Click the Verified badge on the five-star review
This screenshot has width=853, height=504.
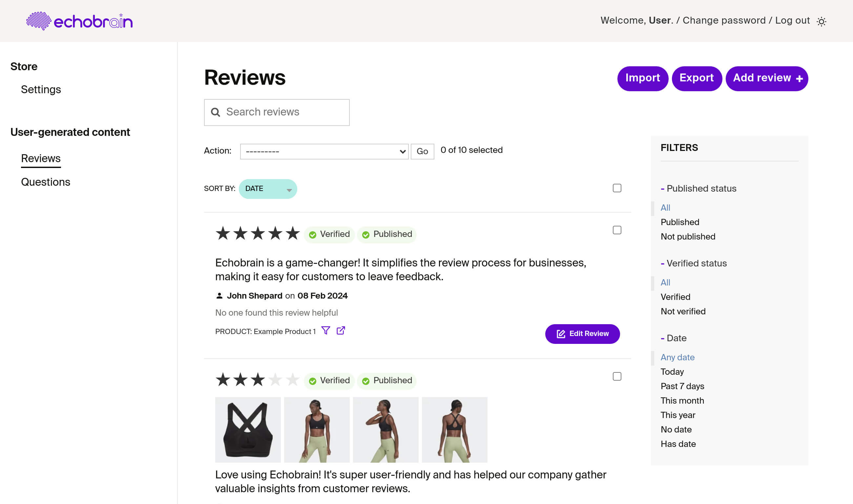click(329, 234)
